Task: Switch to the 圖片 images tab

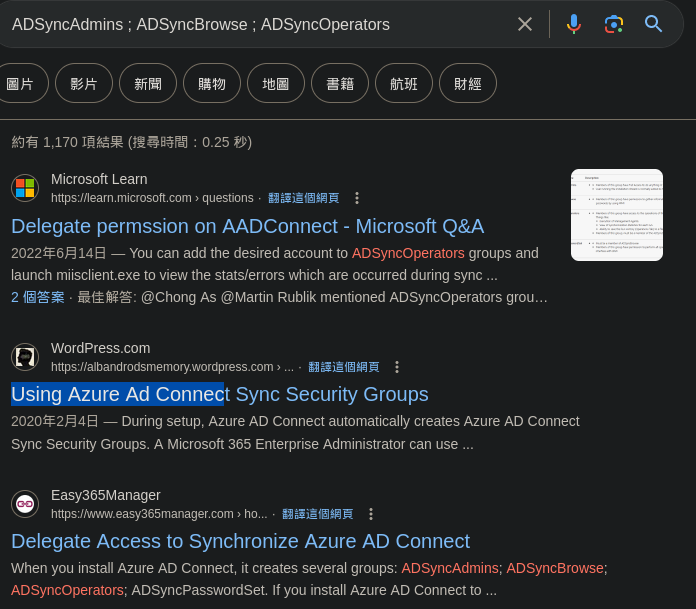Action: pos(20,83)
